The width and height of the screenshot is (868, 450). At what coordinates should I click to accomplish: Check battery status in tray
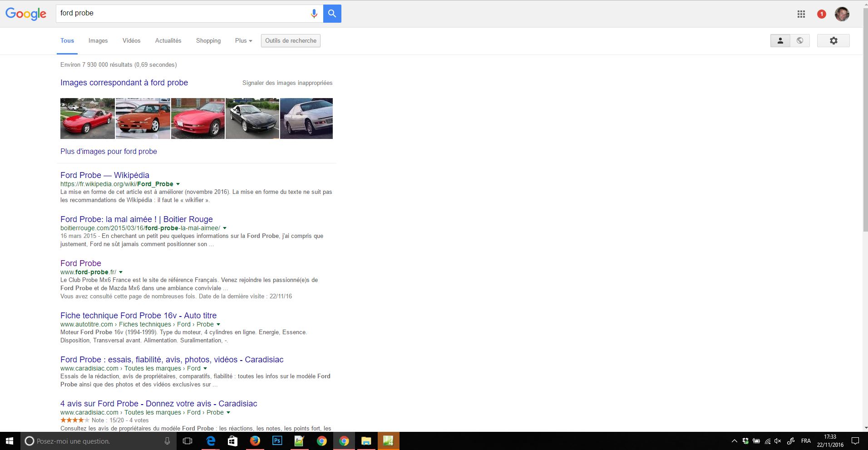756,441
